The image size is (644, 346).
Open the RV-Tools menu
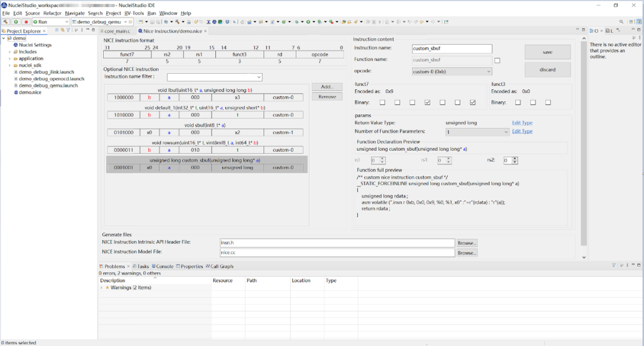(x=134, y=13)
